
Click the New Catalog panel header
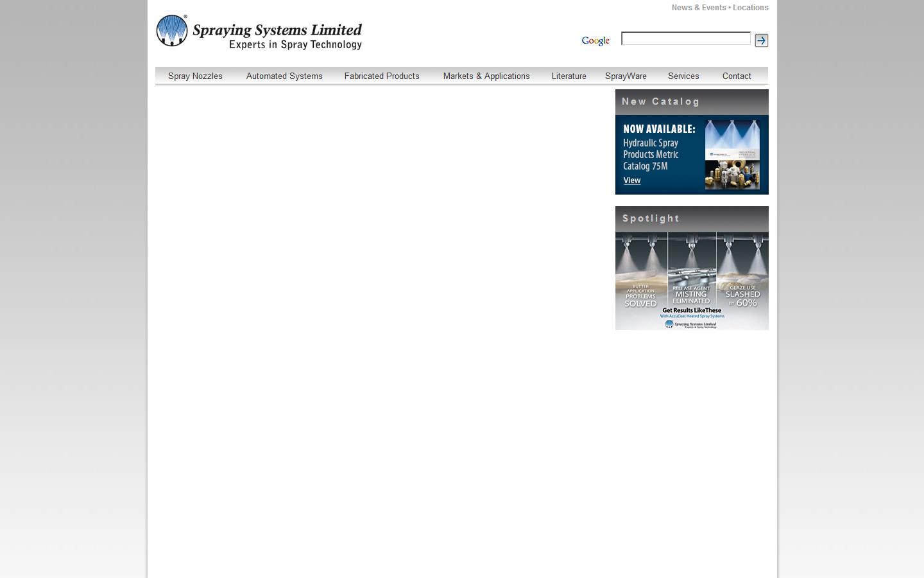point(660,101)
